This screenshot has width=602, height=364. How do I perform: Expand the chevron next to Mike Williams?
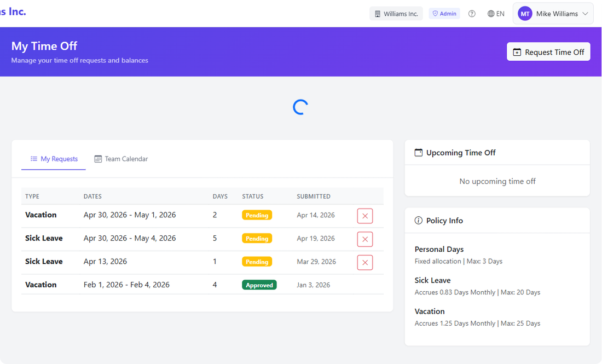[584, 13]
